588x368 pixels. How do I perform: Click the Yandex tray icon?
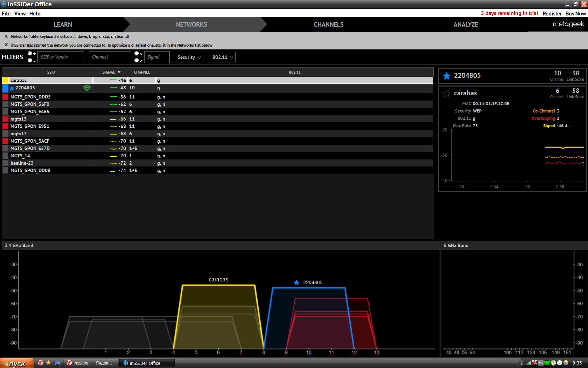pos(559,363)
